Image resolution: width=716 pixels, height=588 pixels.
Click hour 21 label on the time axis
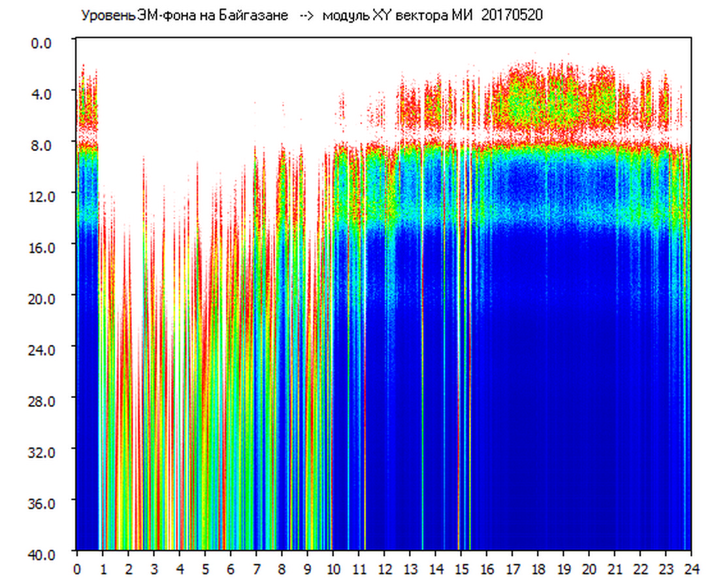615,568
